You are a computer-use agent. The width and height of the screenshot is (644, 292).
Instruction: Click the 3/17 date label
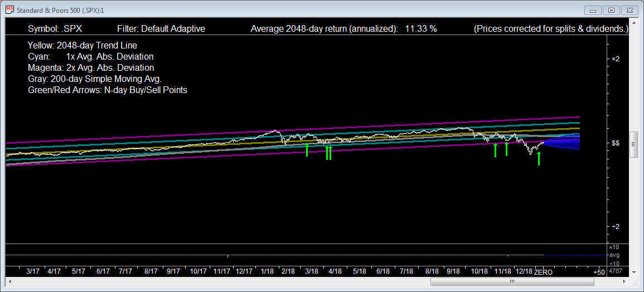32,271
